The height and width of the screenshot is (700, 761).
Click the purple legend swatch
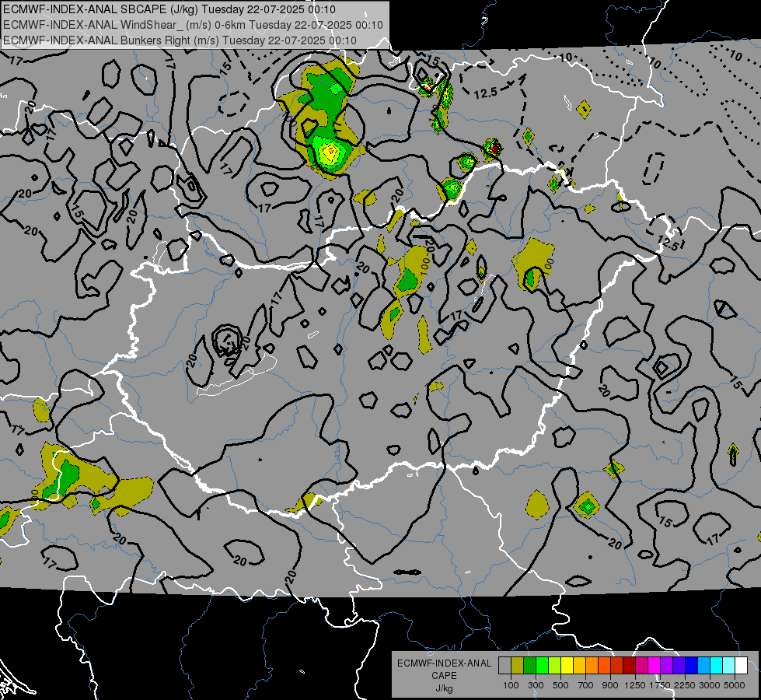666,666
